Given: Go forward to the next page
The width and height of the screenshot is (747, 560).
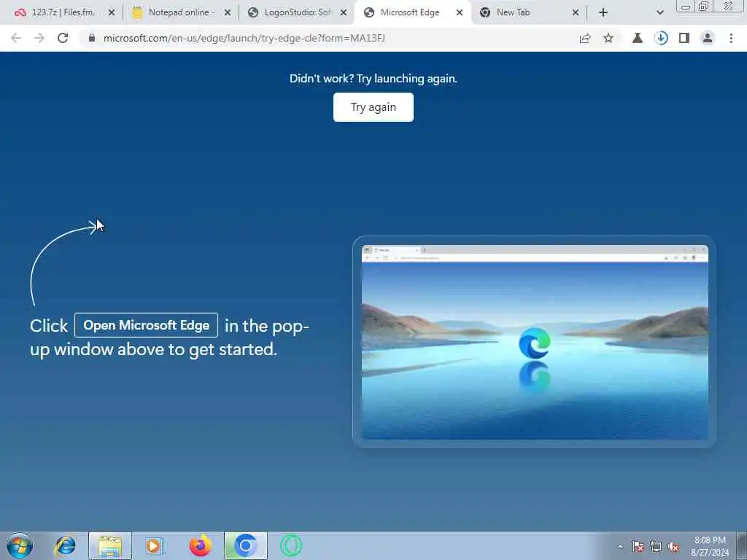Looking at the screenshot, I should (x=39, y=38).
